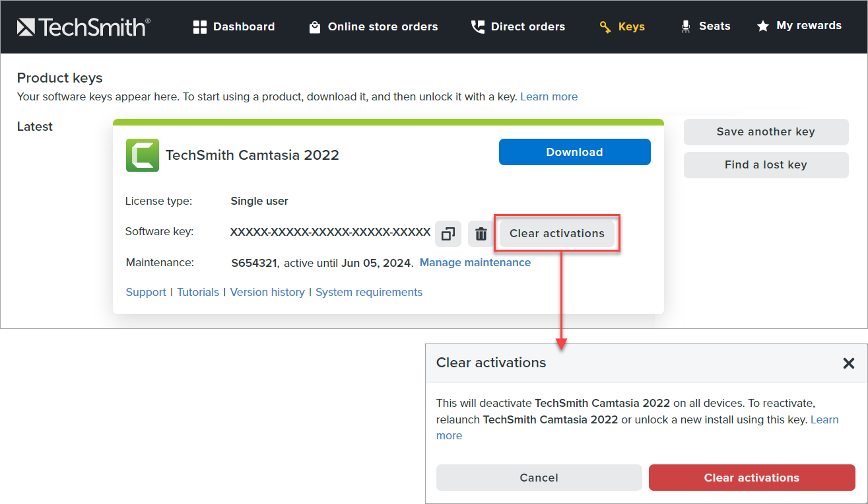
Task: Select the yellow Keys icon
Action: pos(605,26)
